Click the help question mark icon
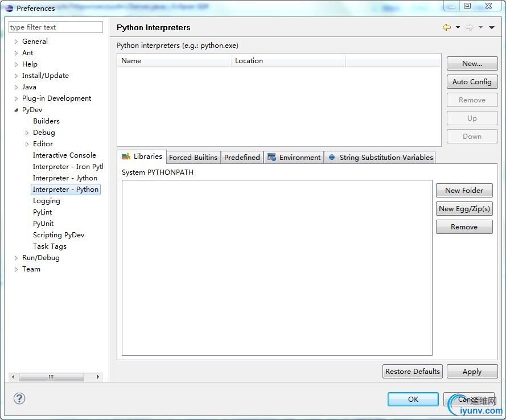506x420 pixels. click(19, 398)
